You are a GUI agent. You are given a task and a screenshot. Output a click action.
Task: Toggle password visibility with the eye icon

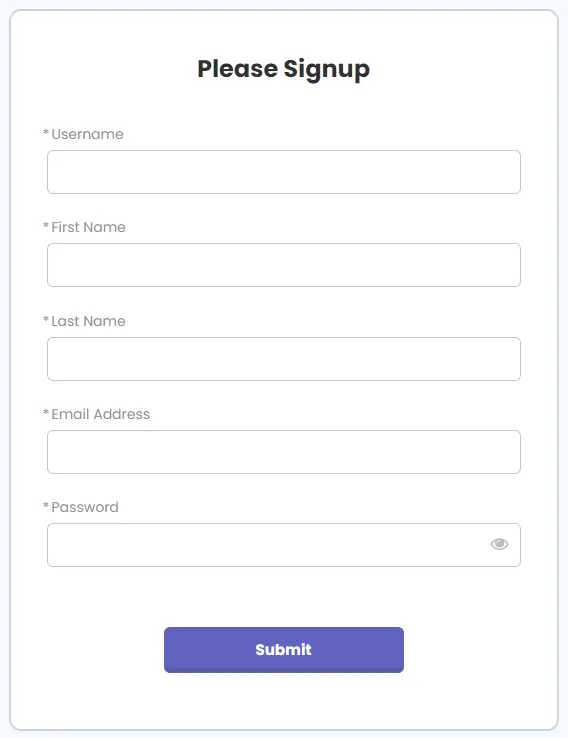(x=499, y=544)
